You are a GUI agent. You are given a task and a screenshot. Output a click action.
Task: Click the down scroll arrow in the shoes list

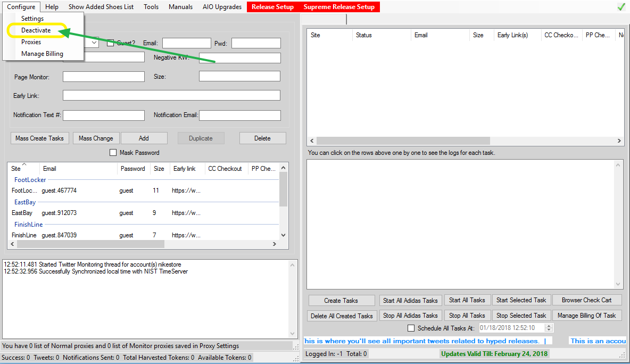tap(283, 235)
